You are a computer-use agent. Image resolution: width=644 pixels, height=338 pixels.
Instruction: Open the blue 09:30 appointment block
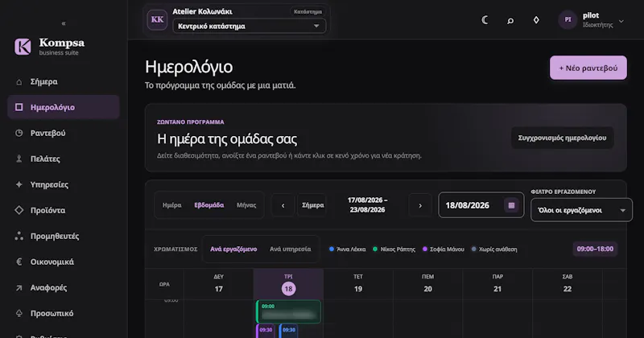click(288, 331)
